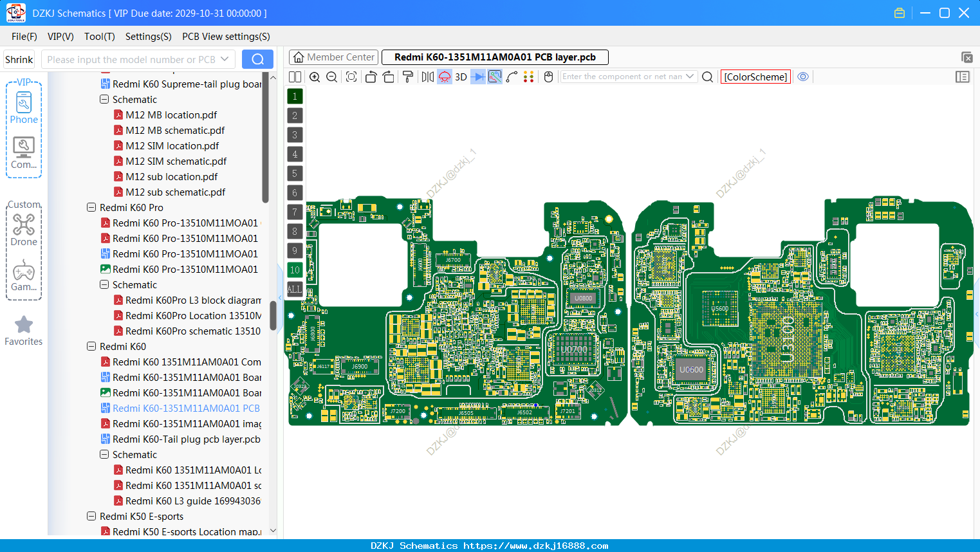Viewport: 980px width, 552px height.
Task: Rotate the board clockwise
Action: click(389, 77)
